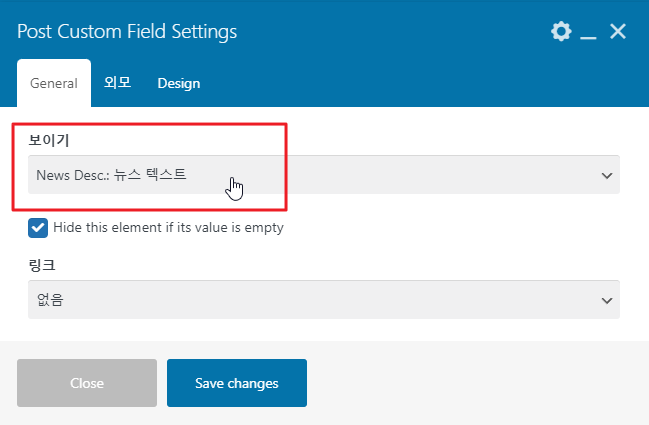Screen dimensions: 649x425
Task: Click the chevron arrow of 보이기 dropdown
Action: tap(606, 175)
